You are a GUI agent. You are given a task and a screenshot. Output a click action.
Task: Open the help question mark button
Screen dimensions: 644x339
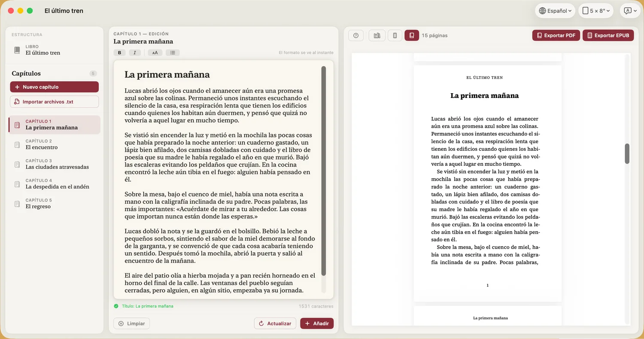pyautogui.click(x=356, y=36)
